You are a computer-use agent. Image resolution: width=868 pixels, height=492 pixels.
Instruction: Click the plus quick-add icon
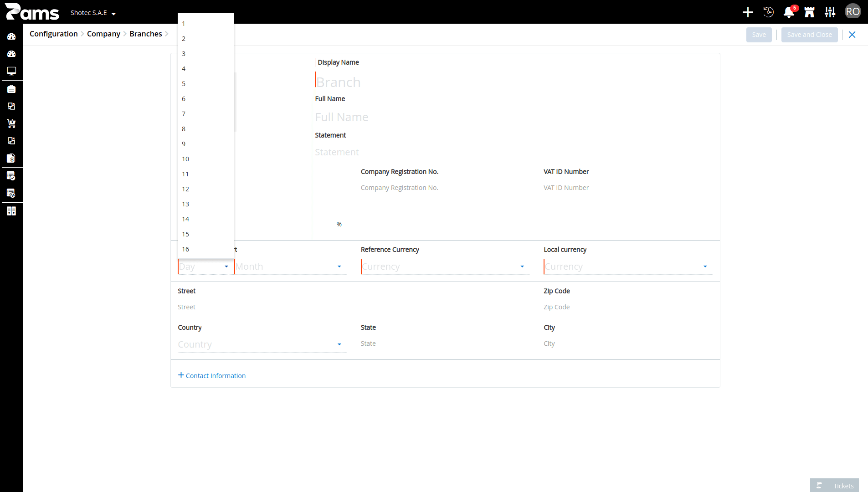tap(748, 12)
